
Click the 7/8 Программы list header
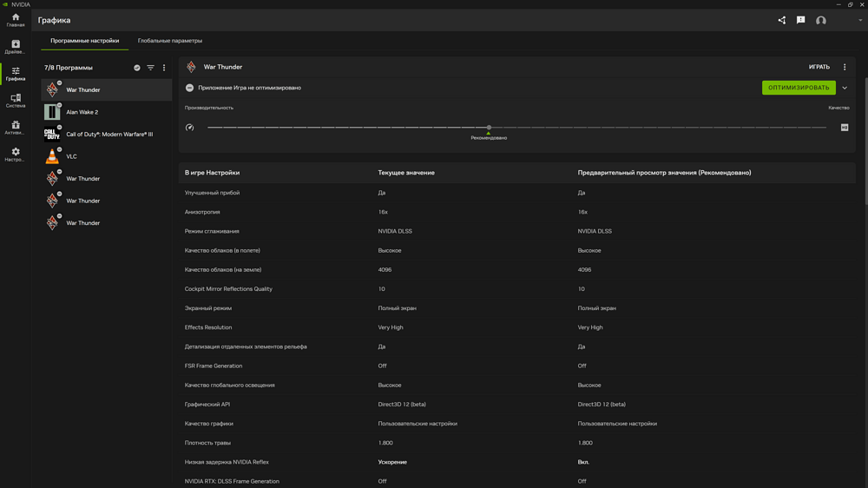[69, 68]
